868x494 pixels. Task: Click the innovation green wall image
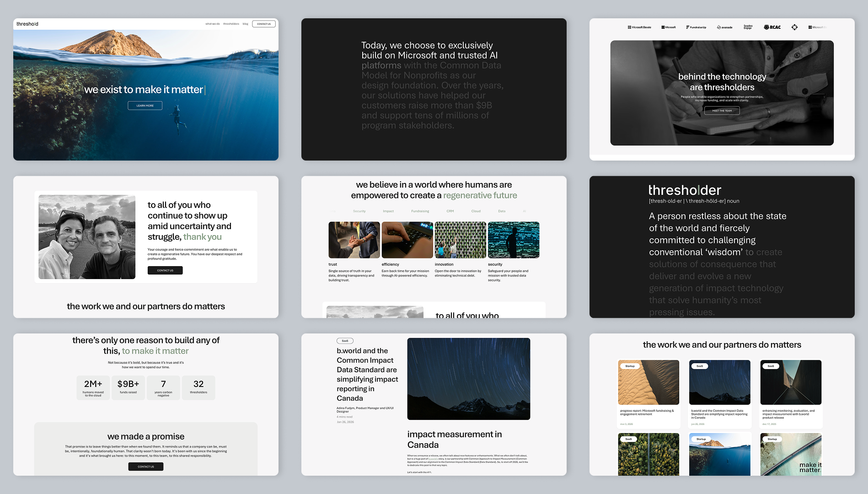tap(460, 240)
